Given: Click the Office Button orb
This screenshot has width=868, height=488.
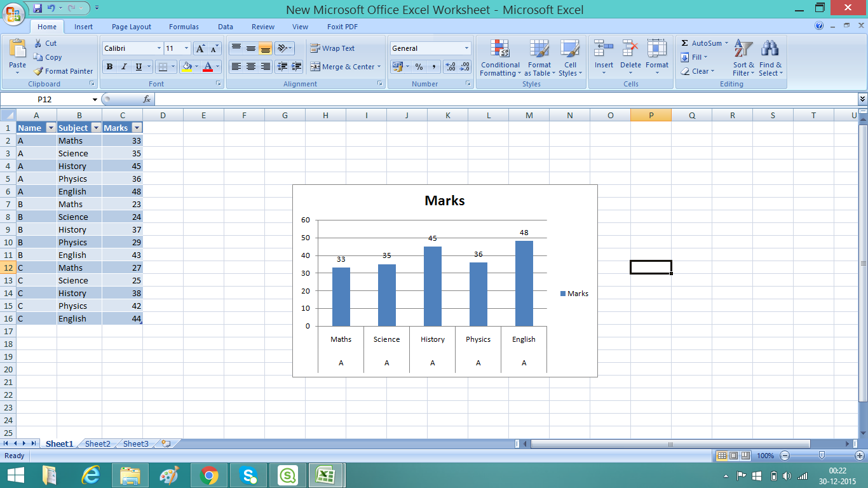Looking at the screenshot, I should 15,14.
